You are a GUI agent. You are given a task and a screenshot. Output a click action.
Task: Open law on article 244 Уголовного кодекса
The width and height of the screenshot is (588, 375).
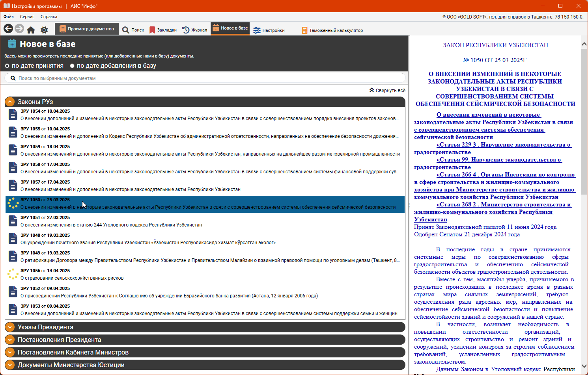pos(111,225)
